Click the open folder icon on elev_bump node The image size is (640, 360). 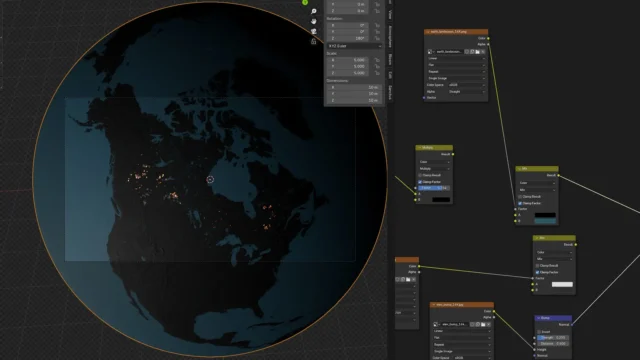point(483,324)
